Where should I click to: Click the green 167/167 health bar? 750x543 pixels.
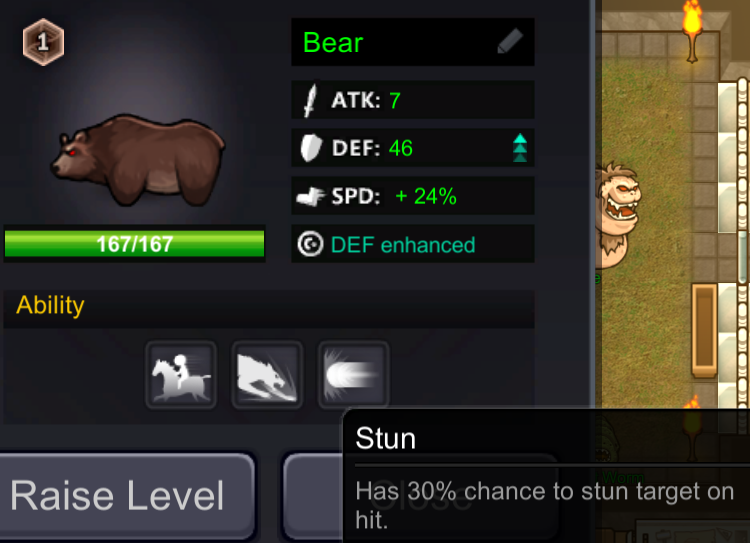click(x=134, y=244)
